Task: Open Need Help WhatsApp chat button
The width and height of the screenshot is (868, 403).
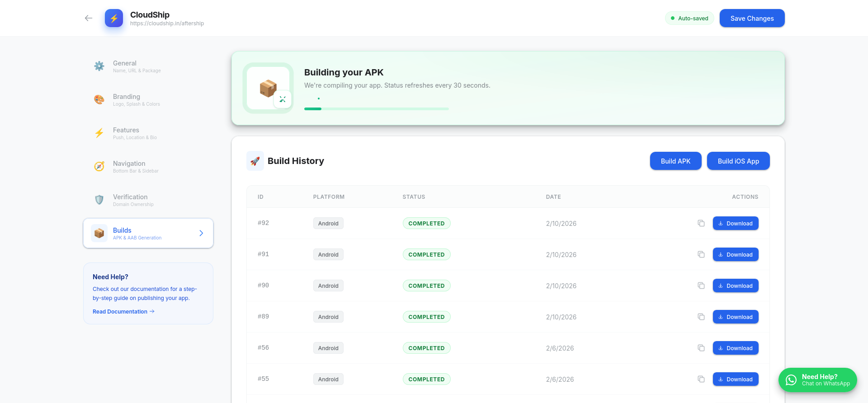Action: pyautogui.click(x=817, y=380)
